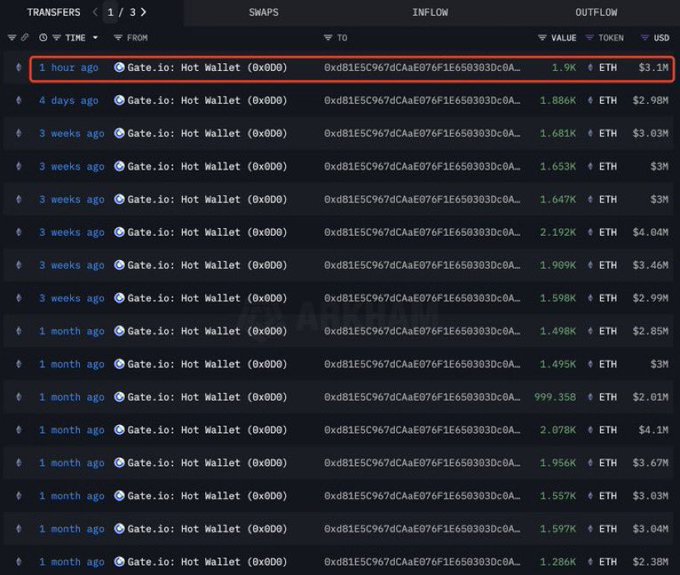Click the value 1.886K
The image size is (680, 575).
(558, 100)
